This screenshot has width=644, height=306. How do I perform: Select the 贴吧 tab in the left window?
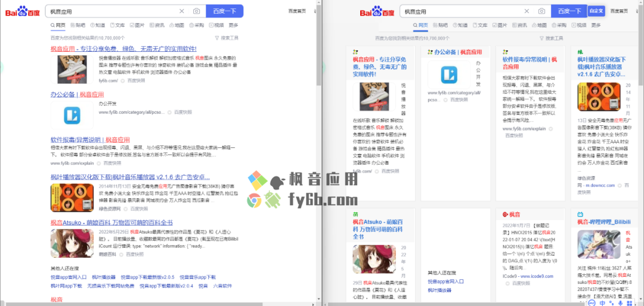pyautogui.click(x=78, y=26)
